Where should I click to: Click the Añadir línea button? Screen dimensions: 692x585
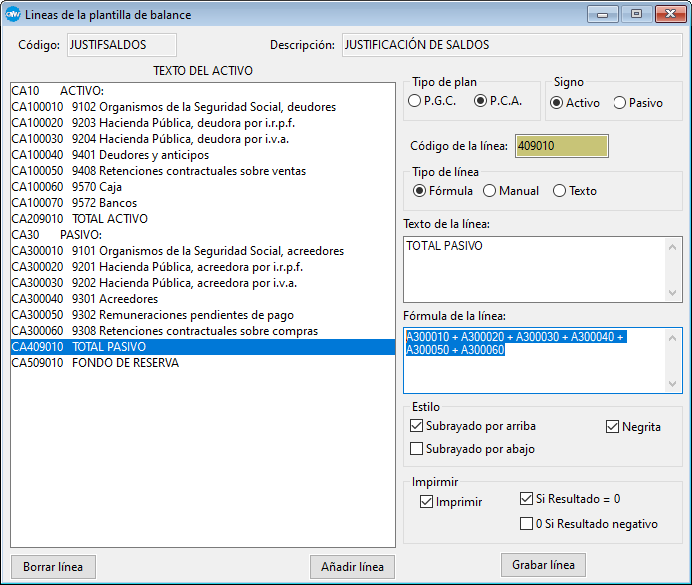(x=352, y=566)
